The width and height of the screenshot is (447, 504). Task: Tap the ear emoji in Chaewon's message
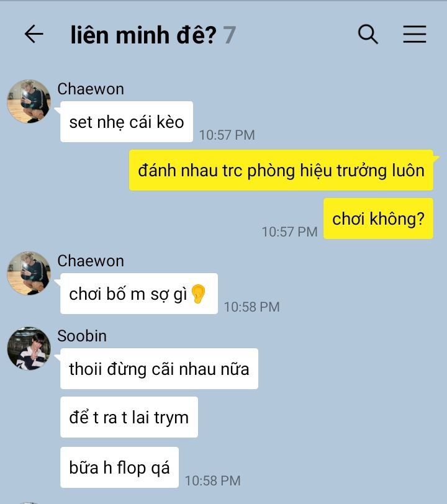198,294
